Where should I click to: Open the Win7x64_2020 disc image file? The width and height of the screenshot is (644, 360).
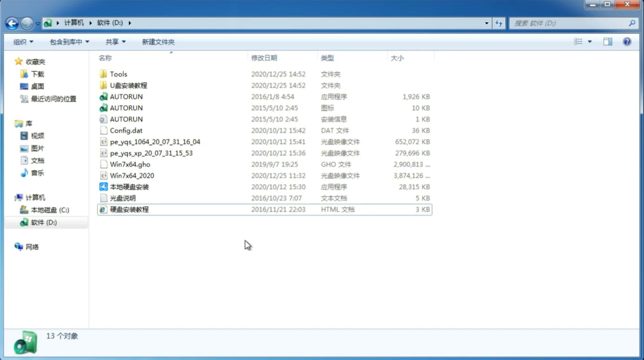[x=132, y=176]
